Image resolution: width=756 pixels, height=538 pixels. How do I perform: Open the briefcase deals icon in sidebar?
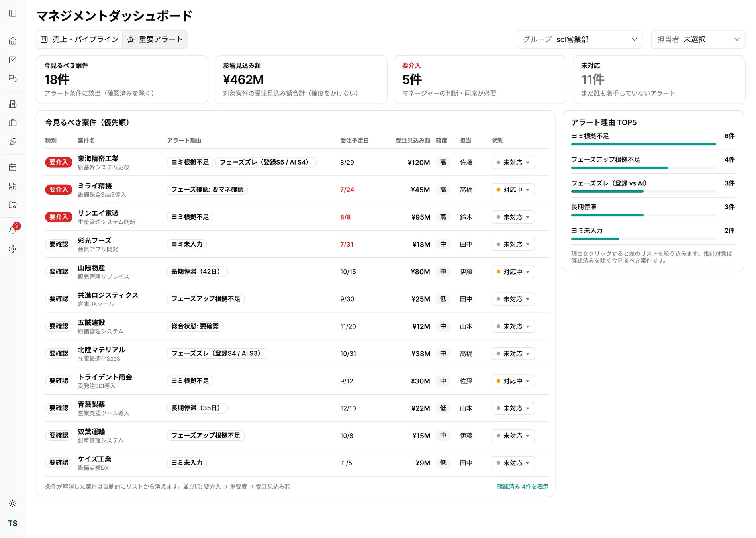coord(13,123)
